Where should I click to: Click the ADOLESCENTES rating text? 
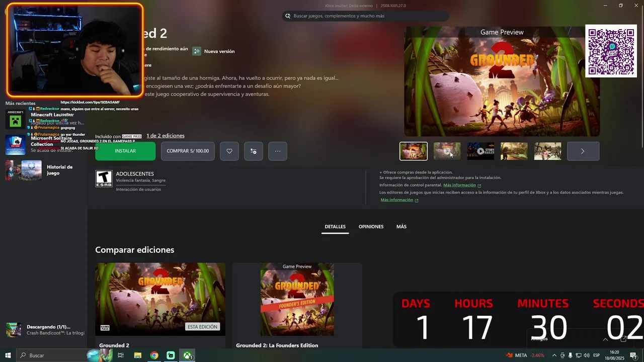click(135, 174)
